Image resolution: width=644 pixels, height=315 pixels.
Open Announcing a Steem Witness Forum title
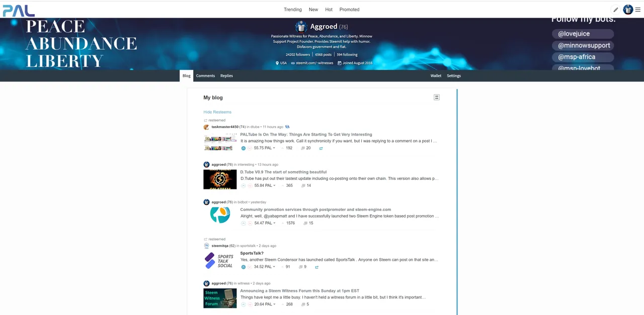(x=300, y=291)
